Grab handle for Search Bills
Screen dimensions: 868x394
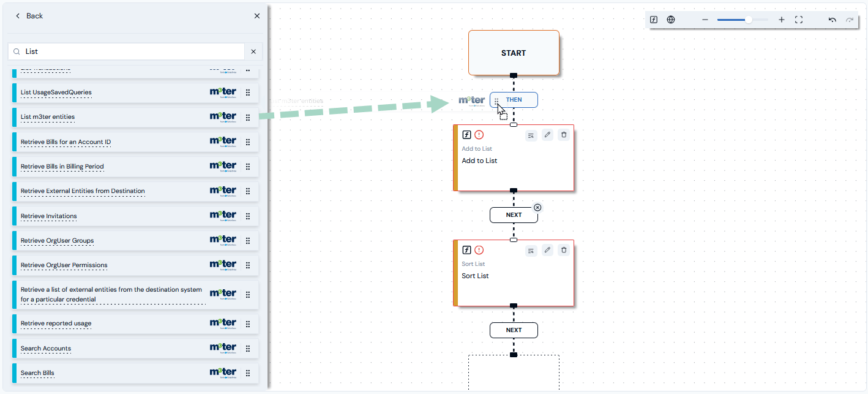click(x=248, y=373)
